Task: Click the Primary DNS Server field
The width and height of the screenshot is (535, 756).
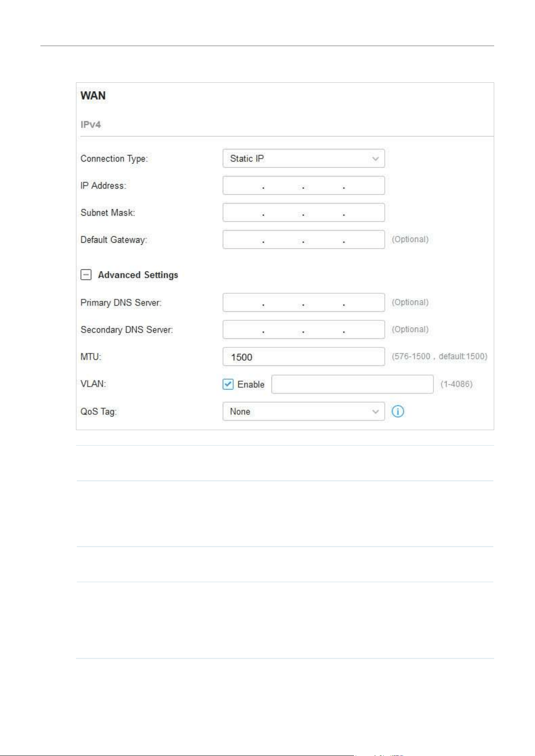Action: click(303, 302)
